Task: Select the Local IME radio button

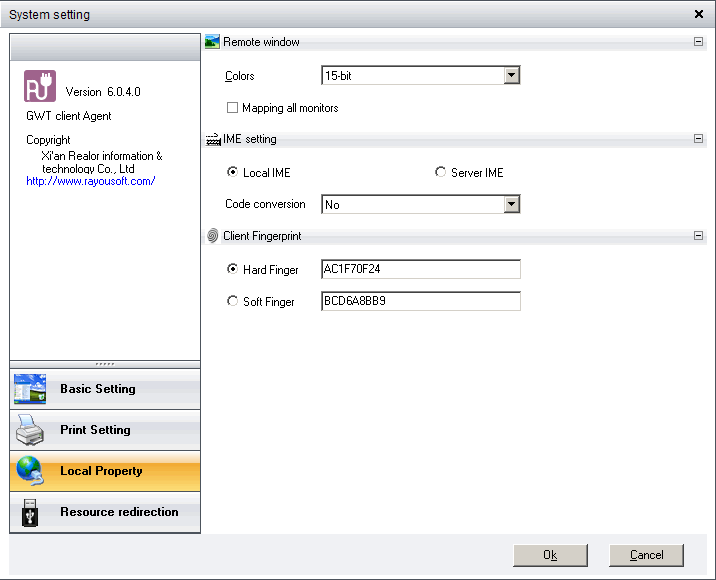Action: [x=233, y=173]
